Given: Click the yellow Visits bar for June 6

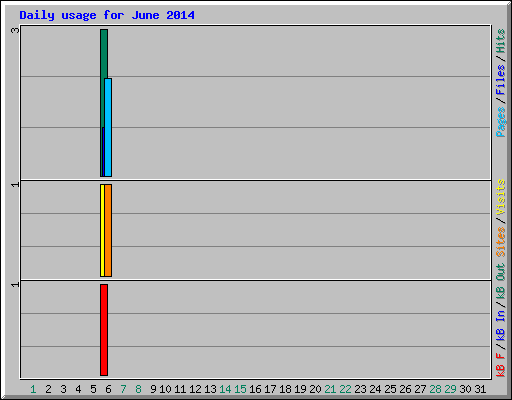Looking at the screenshot, I should click(x=102, y=230).
